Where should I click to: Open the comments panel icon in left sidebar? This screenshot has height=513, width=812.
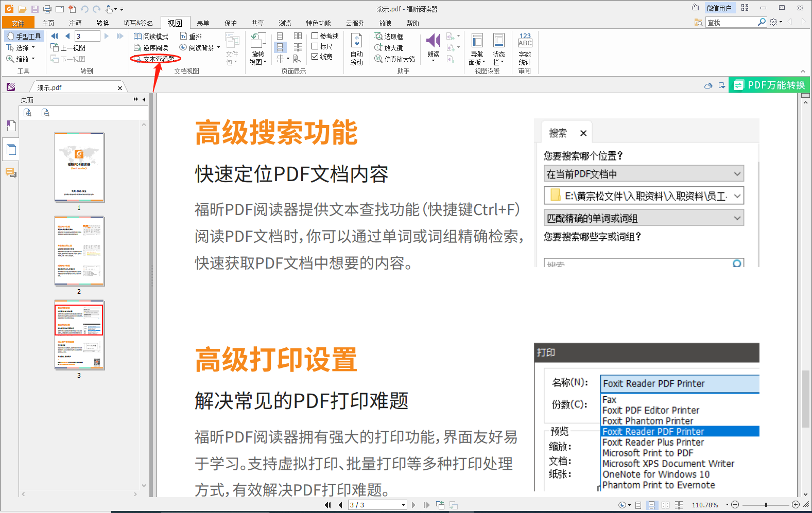click(11, 173)
